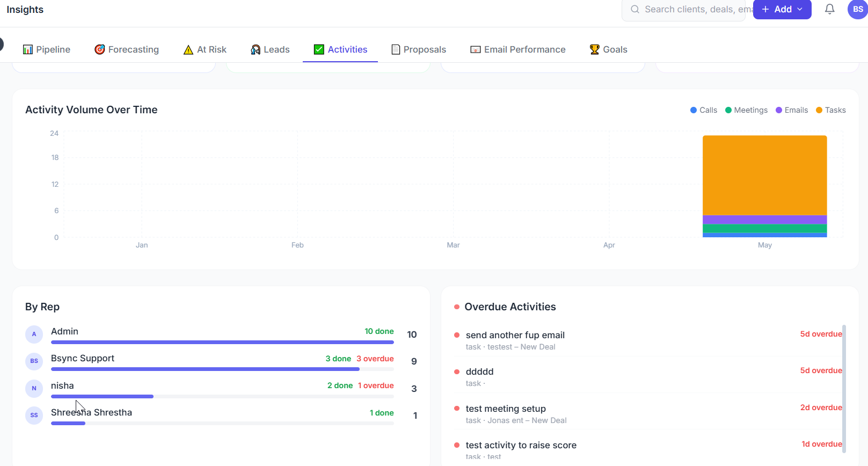Click '1 done' label for Shreesna Shrestha
This screenshot has width=868, height=466.
[382, 413]
